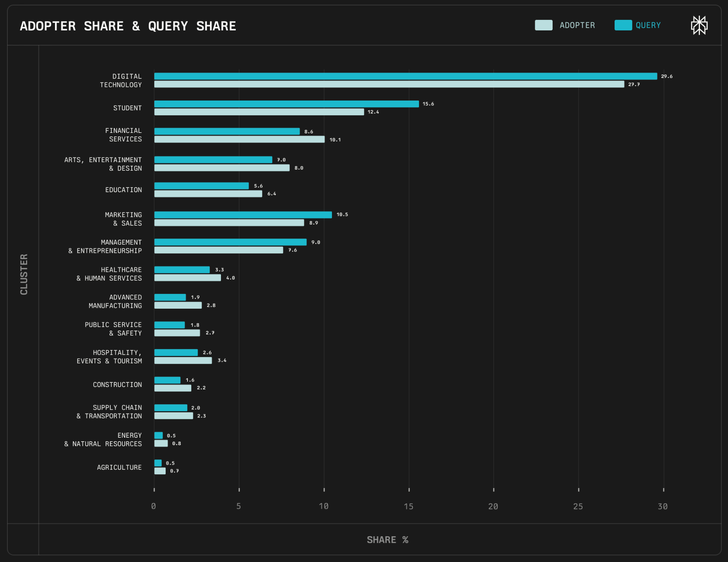Click the SHARE % axis title

tap(387, 540)
